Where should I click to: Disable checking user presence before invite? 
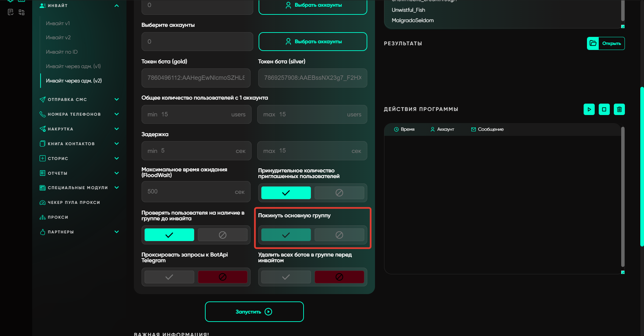click(222, 235)
